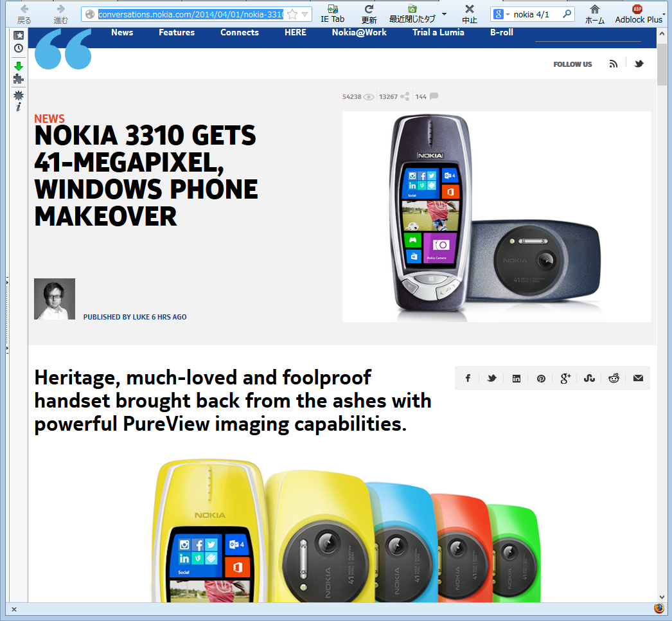Click the colorful Nokia 3310 lineup image
Screen dimensions: 672x621
346,530
